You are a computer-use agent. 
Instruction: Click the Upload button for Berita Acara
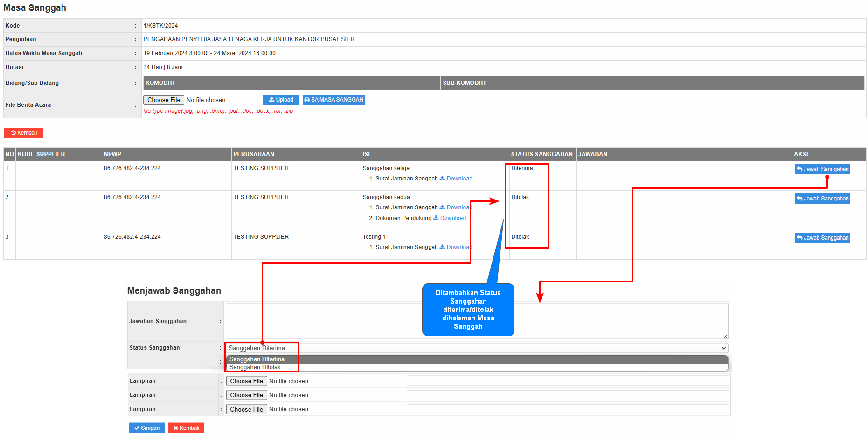(x=281, y=100)
